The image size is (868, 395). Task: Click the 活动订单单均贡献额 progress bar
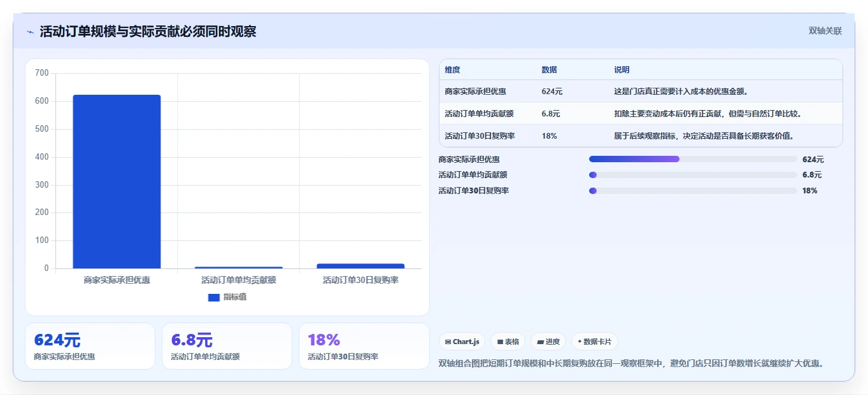[693, 175]
